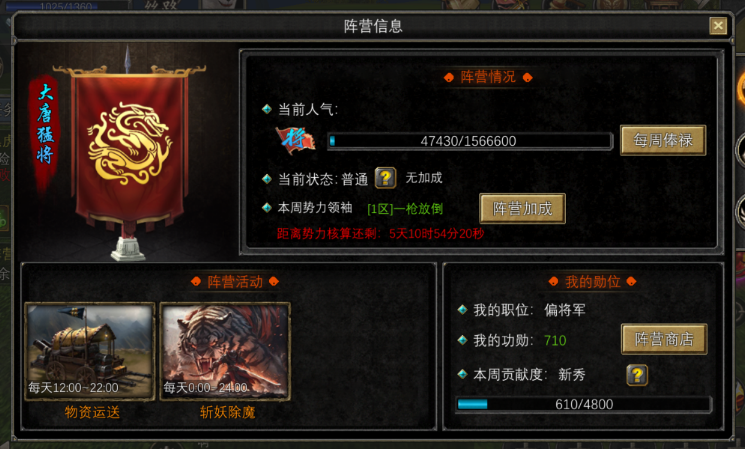
Task: Click the contribution progress bar 610/4800
Action: (x=583, y=404)
